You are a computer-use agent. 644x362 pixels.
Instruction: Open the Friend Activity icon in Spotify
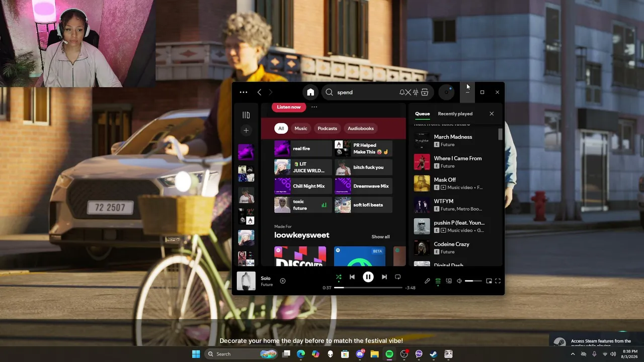pos(415,93)
